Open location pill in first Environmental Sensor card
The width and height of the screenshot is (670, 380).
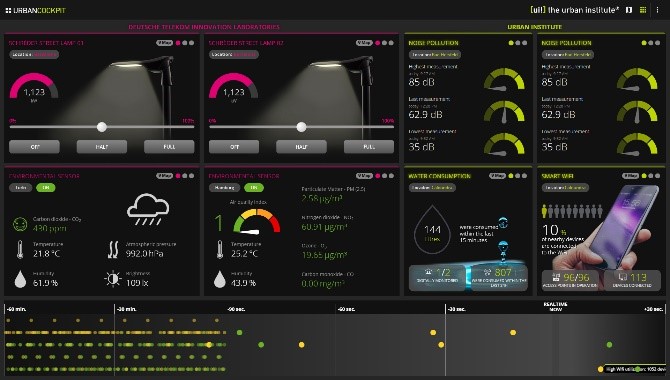coord(21,188)
